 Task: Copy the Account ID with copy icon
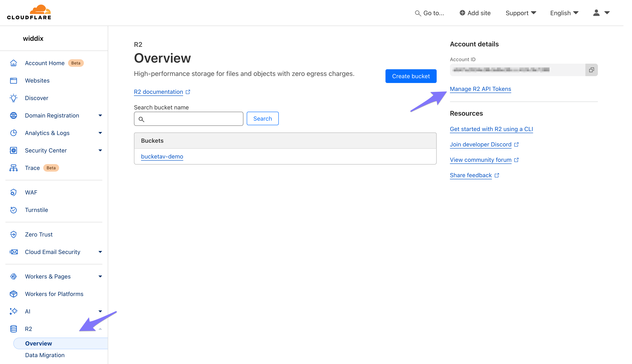(x=591, y=70)
